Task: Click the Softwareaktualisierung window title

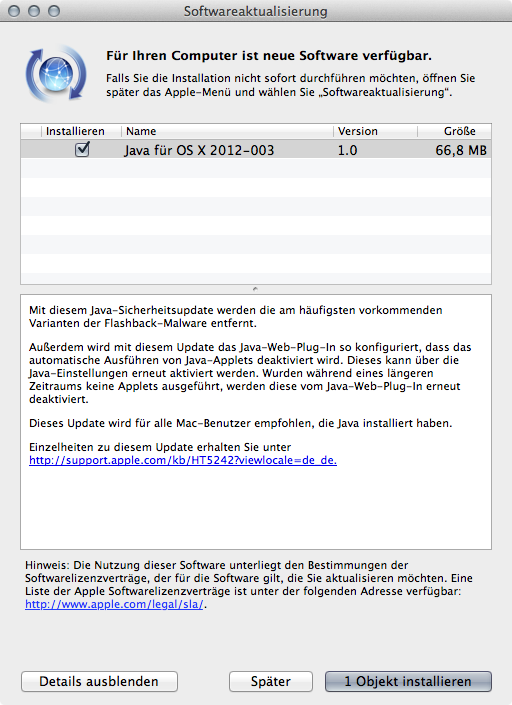Action: [255, 11]
